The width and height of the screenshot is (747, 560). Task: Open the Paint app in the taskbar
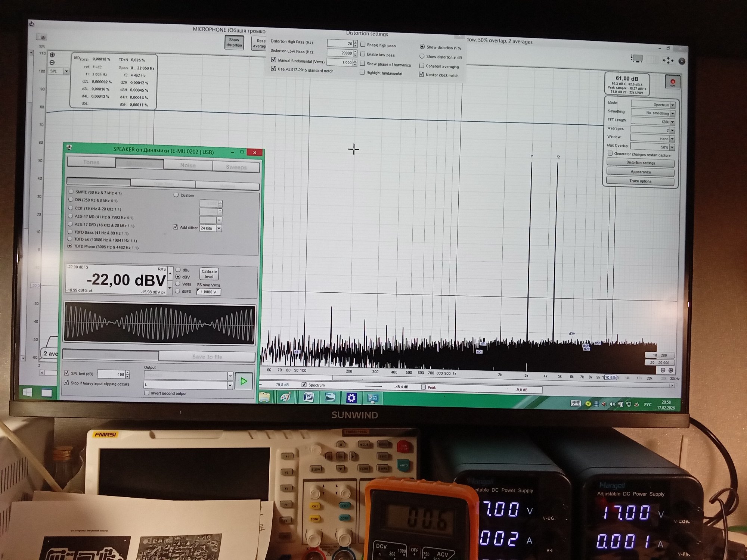coord(285,397)
